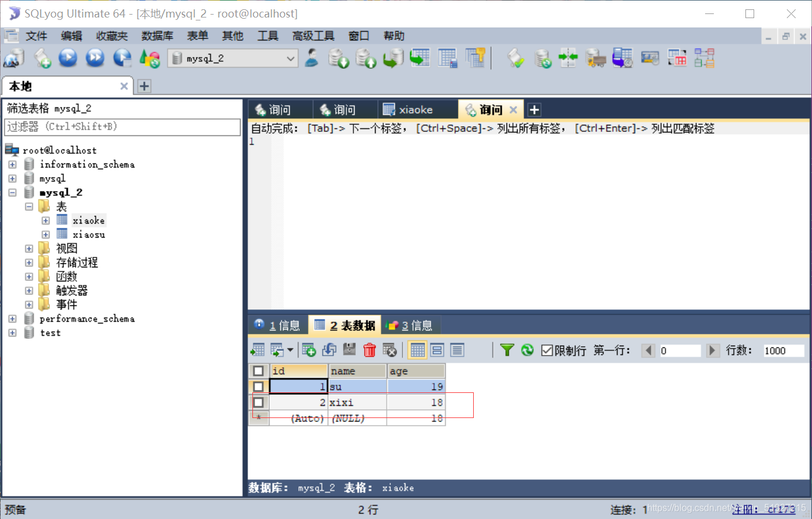Image resolution: width=812 pixels, height=519 pixels.
Task: Expand the performance_schema database node
Action: coord(13,319)
